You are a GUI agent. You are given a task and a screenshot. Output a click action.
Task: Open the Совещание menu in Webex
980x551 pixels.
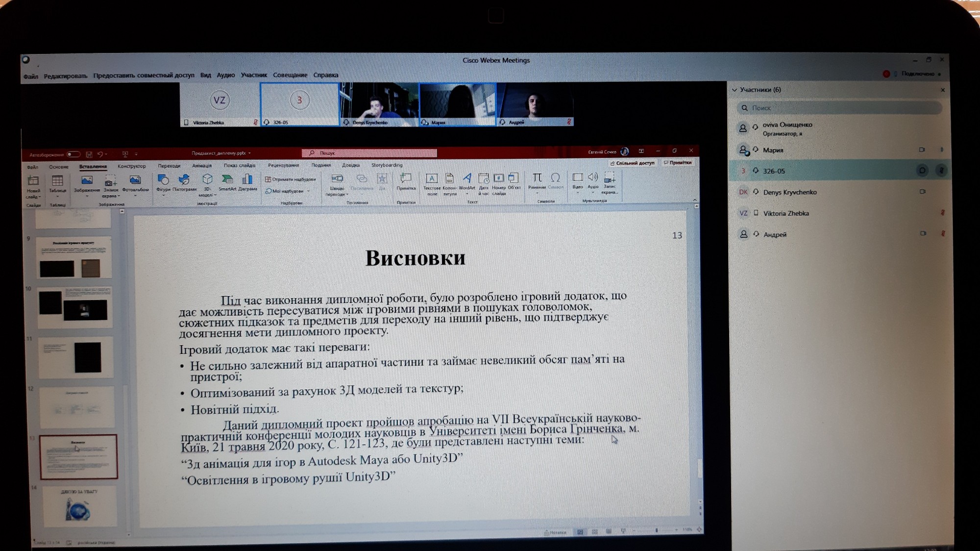click(290, 75)
